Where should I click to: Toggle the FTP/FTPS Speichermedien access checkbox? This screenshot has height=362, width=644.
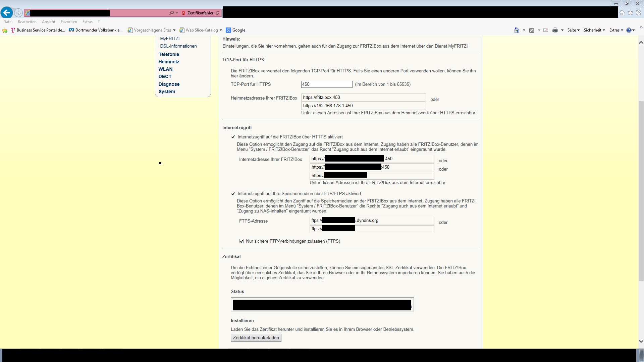tap(233, 193)
